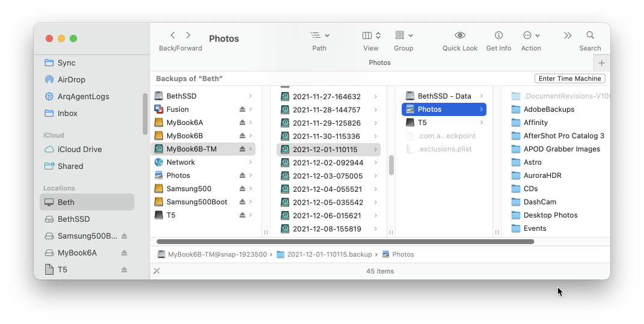This screenshot has height=324, width=644.
Task: Eject T5 from the sidebar
Action: point(124,270)
